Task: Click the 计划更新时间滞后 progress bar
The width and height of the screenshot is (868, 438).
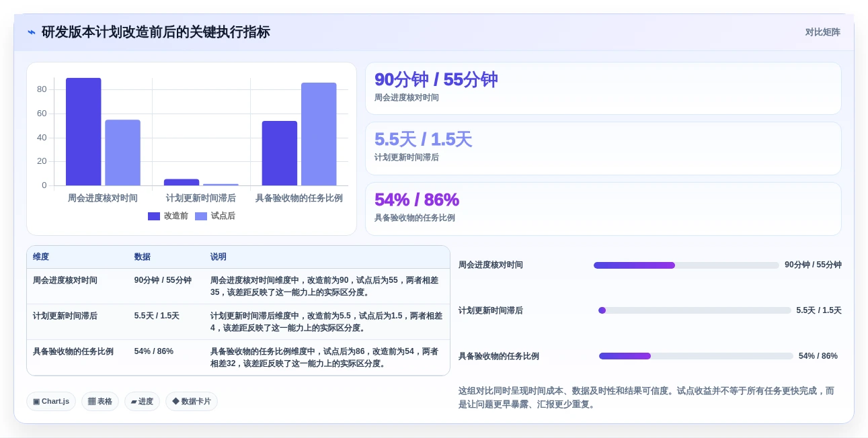Action: pyautogui.click(x=695, y=310)
